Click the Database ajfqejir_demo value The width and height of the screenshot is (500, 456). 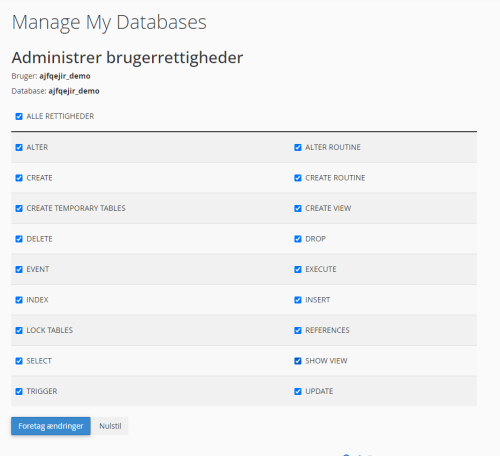[x=74, y=91]
